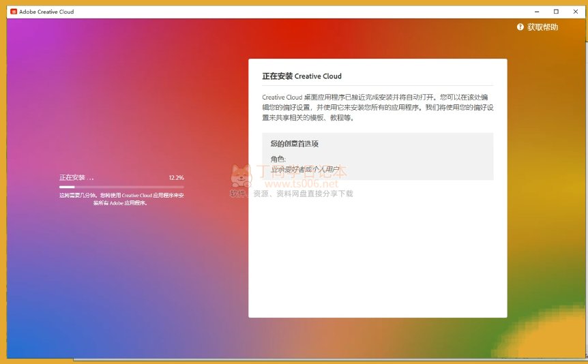Click the 正在安装 ... status label
This screenshot has width=588, height=364.
pyautogui.click(x=76, y=178)
